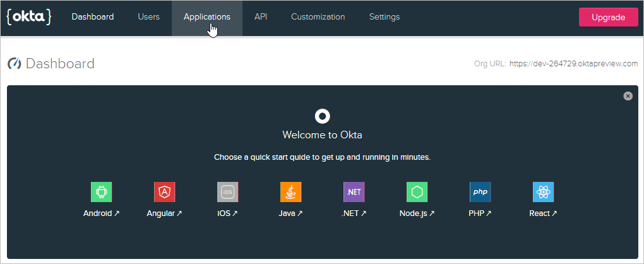Open the .NET guide link
Image resolution: width=644 pixels, height=264 pixels.
coord(354,213)
